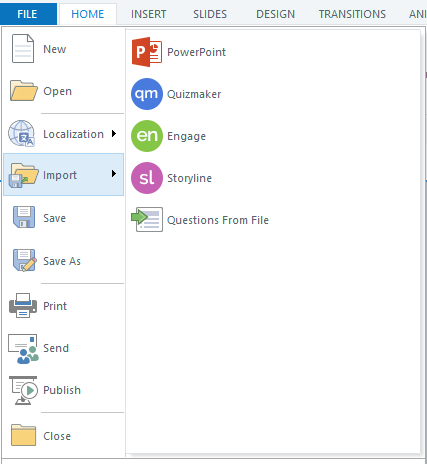
Task: Expand the Localization submenu arrow
Action: [114, 134]
